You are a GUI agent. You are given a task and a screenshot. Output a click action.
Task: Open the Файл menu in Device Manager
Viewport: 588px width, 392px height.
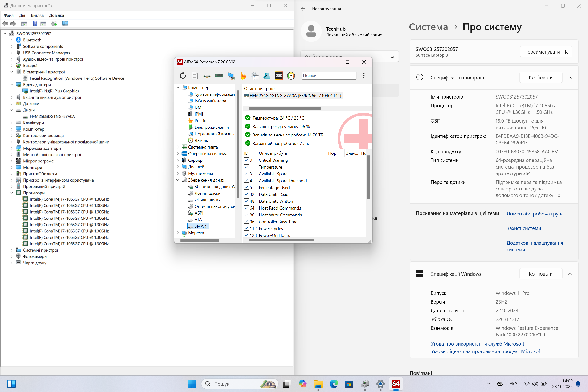[9, 15]
